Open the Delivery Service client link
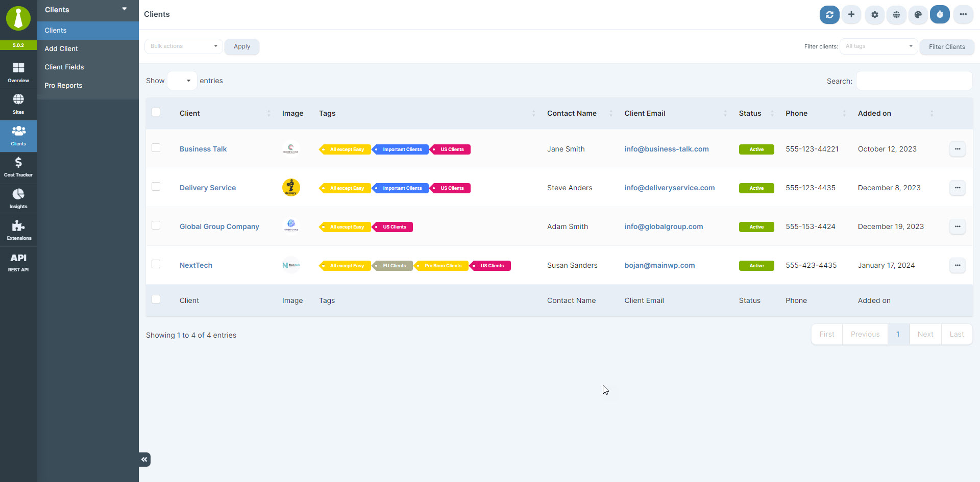The image size is (980, 482). (x=208, y=188)
